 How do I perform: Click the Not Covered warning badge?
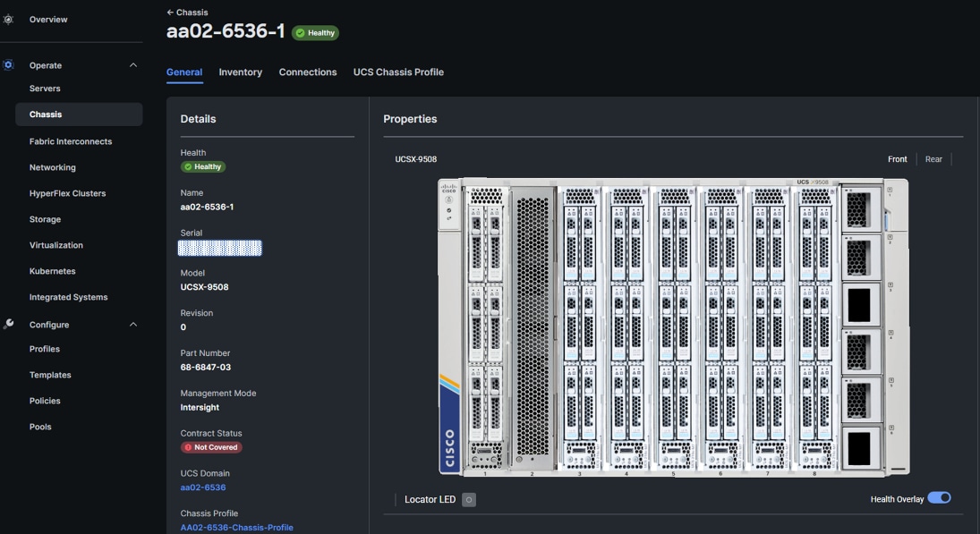click(211, 447)
